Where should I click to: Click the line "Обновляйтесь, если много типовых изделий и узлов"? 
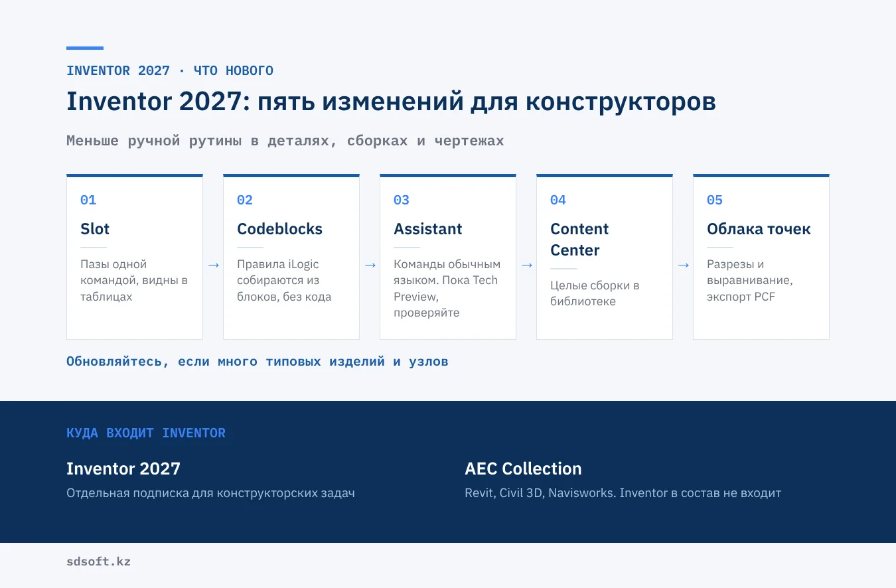click(x=258, y=362)
